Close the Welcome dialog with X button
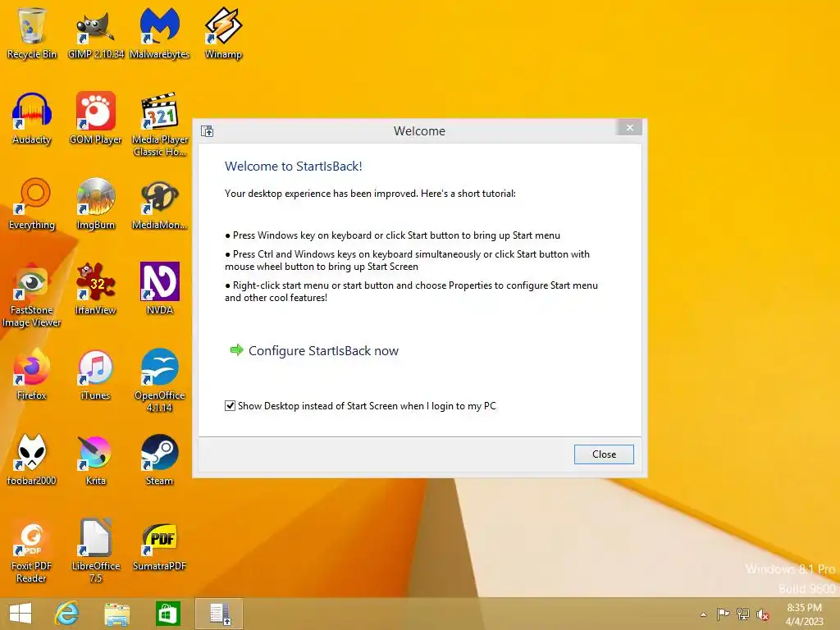Image resolution: width=840 pixels, height=630 pixels. pos(630,127)
